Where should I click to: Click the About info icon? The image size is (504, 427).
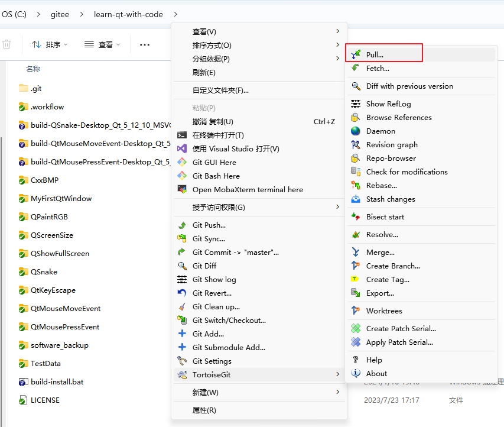coord(356,373)
